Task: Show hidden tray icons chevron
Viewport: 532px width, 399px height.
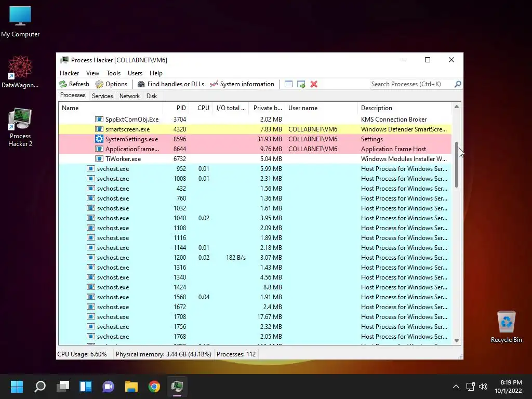Action: pyautogui.click(x=456, y=387)
